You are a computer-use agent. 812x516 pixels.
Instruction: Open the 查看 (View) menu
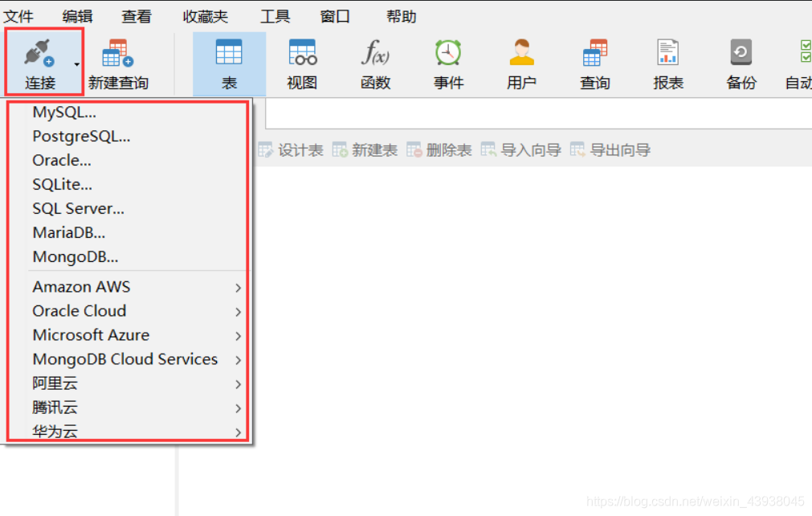[x=137, y=17]
